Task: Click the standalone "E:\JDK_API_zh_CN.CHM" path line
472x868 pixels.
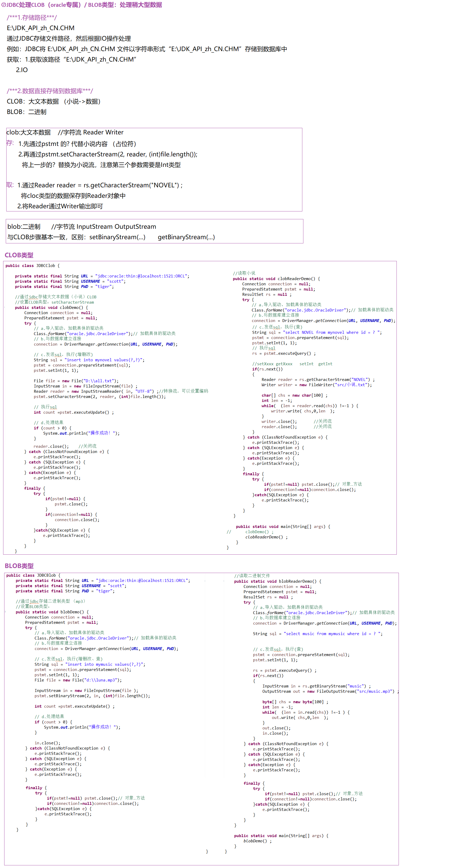Action: point(40,28)
